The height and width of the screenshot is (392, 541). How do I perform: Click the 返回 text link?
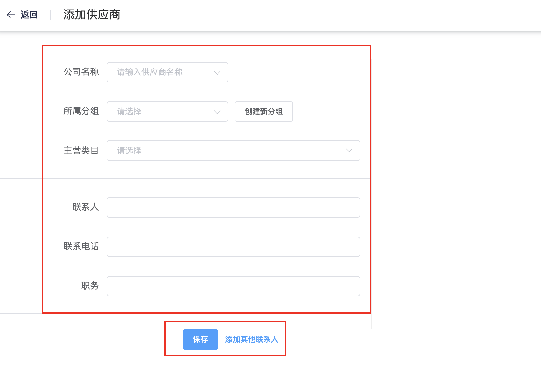click(29, 15)
